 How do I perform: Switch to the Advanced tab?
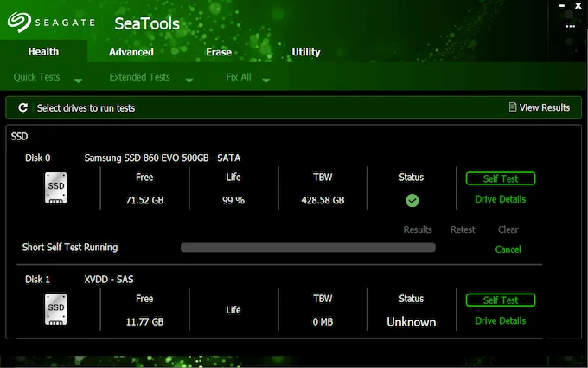131,52
